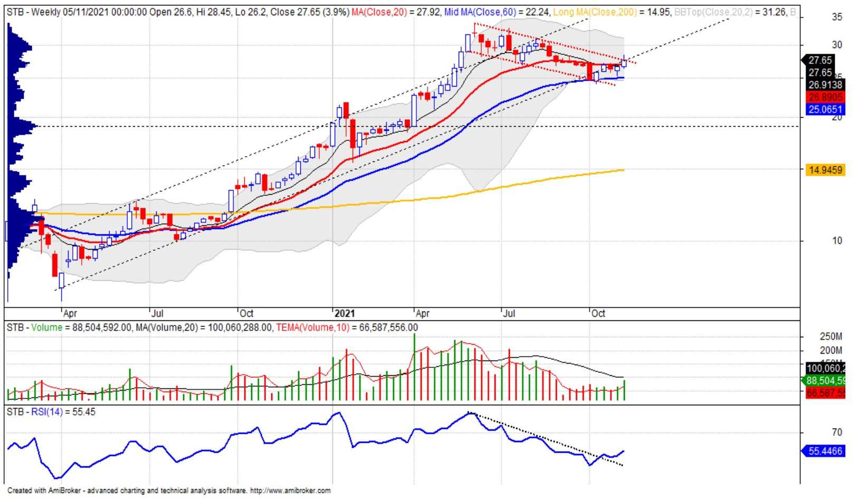Click the red 66,587 TEMA volume value label
Image resolution: width=857 pixels, height=504 pixels.
pos(825,393)
